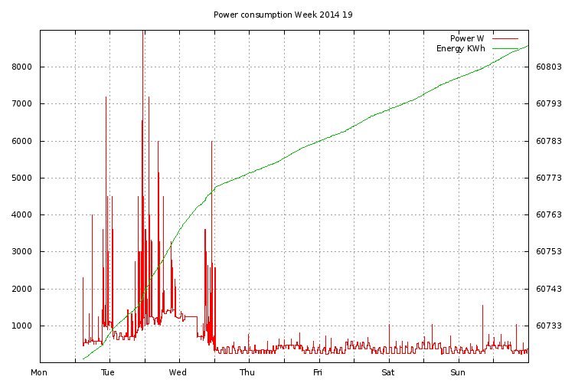Image resolution: width=588 pixels, height=383 pixels.
Task: Click the green Energy KWh legend line sample
Action: (x=505, y=49)
